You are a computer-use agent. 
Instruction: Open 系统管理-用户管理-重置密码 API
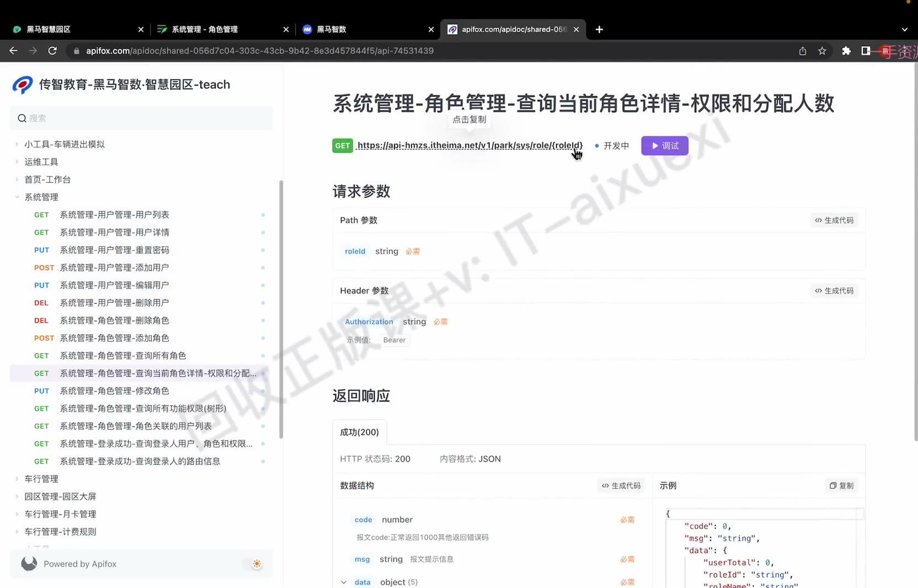(x=141, y=250)
